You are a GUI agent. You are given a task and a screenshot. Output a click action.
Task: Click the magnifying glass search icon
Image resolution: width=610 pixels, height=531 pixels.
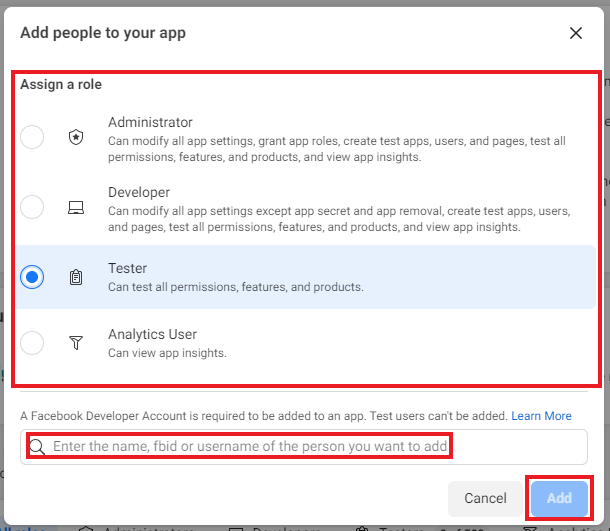tap(37, 446)
